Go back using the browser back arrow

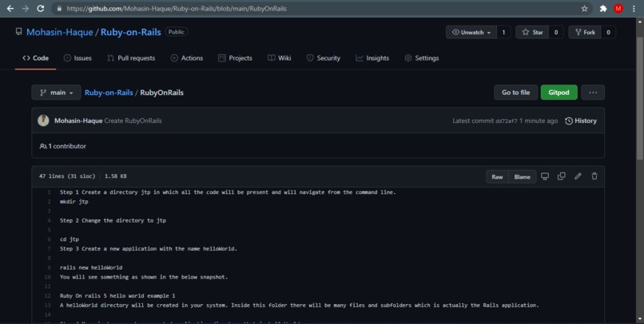pyautogui.click(x=10, y=9)
